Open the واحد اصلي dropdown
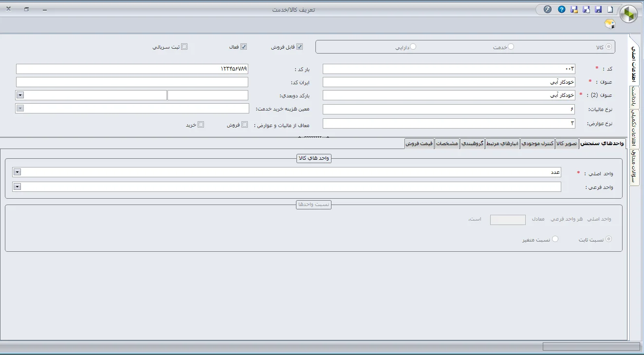Viewport: 644px width, 355px height. point(17,172)
